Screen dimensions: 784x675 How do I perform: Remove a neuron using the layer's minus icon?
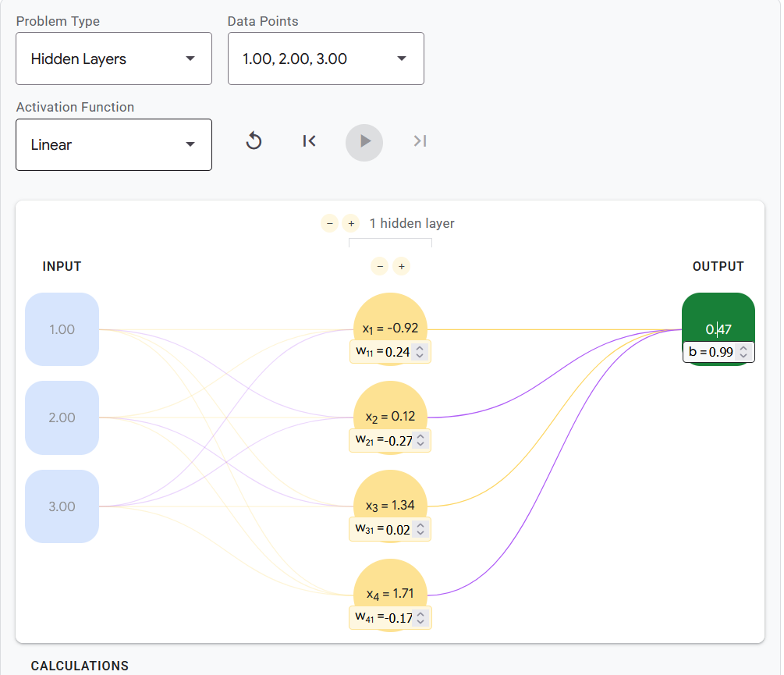tap(380, 267)
